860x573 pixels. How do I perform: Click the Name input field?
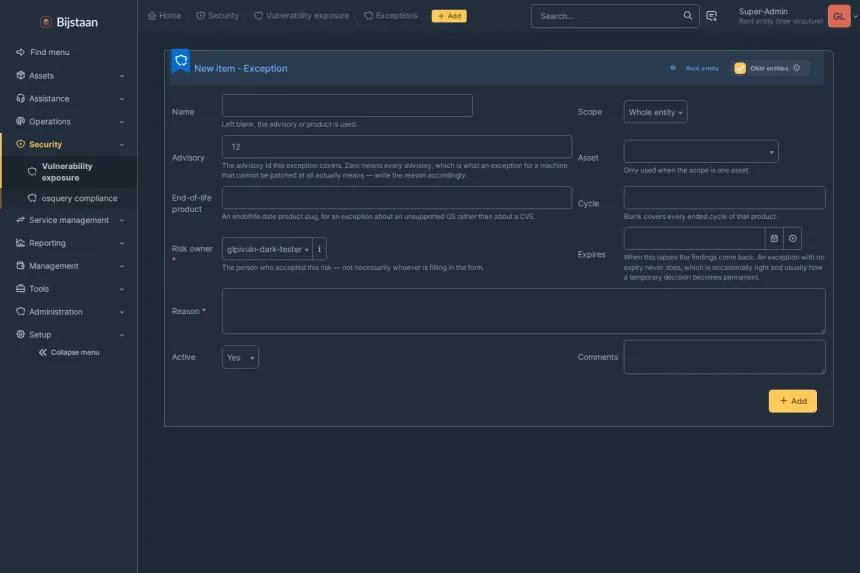(x=347, y=105)
